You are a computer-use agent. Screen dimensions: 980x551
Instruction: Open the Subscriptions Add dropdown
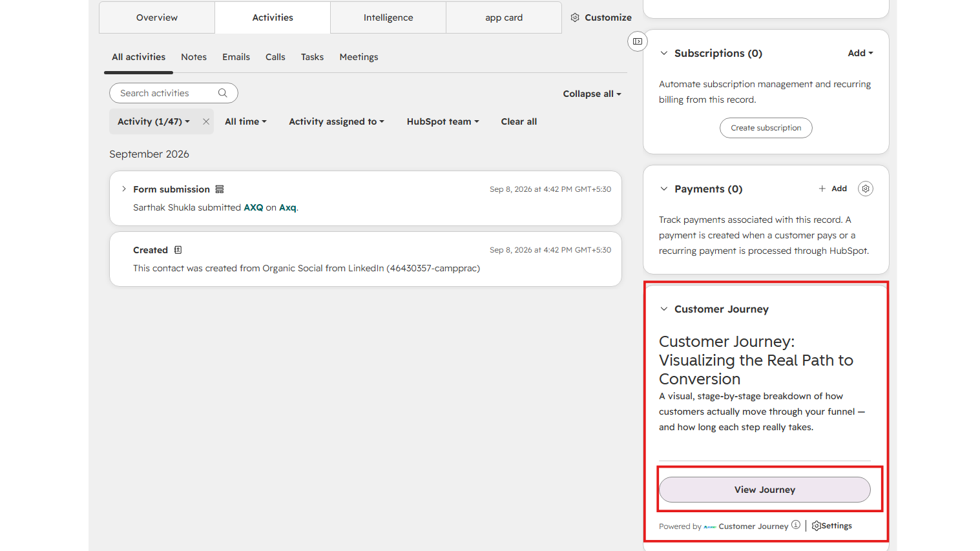coord(860,53)
